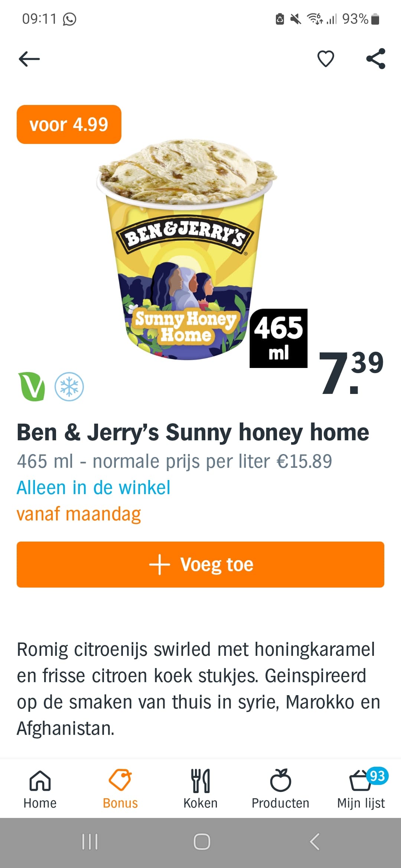Tap the frozen snowflake icon
This screenshot has width=401, height=868.
[x=69, y=387]
